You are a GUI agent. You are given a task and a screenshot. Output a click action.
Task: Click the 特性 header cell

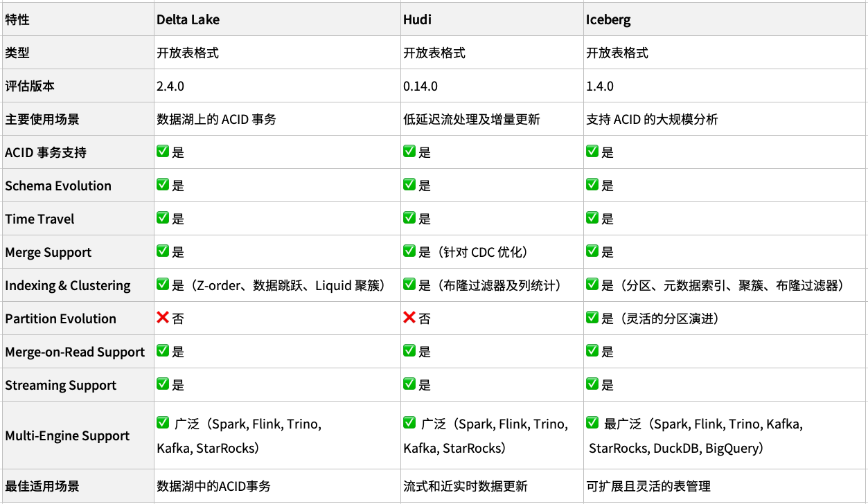click(17, 19)
